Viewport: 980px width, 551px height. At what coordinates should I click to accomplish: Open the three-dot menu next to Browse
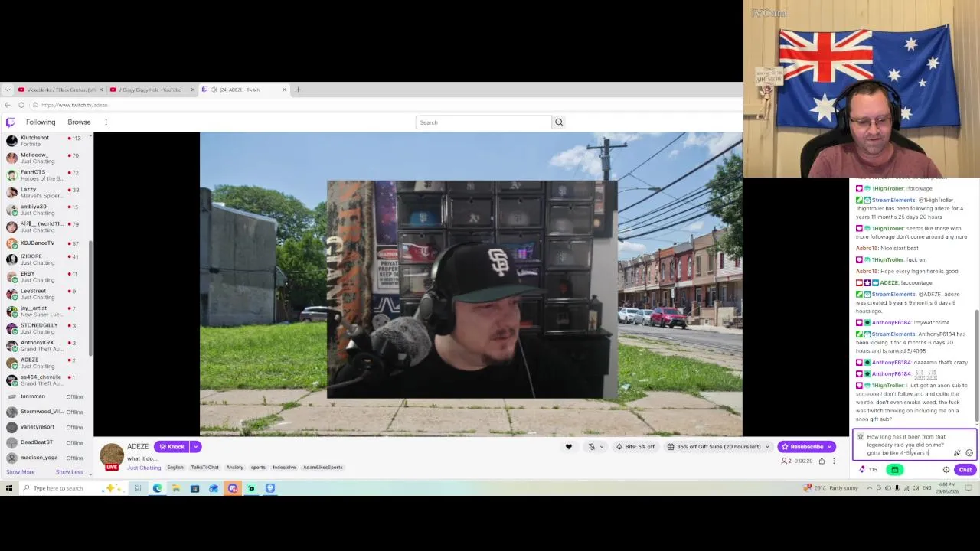106,122
